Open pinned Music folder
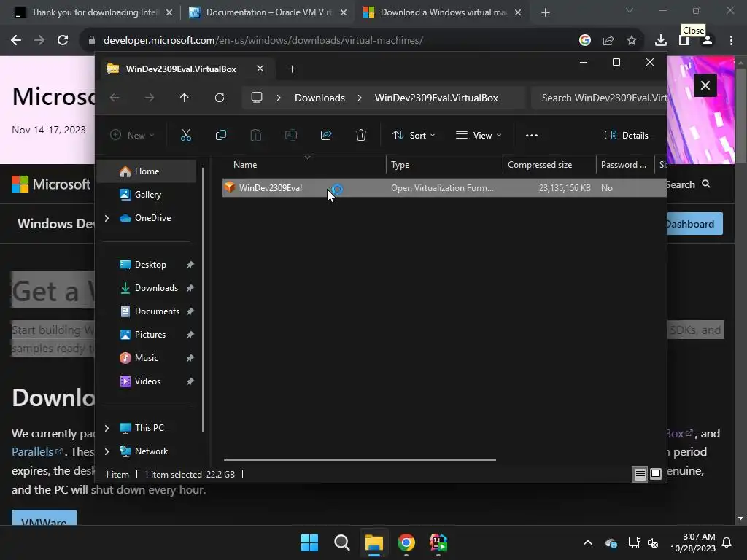 pos(146,358)
